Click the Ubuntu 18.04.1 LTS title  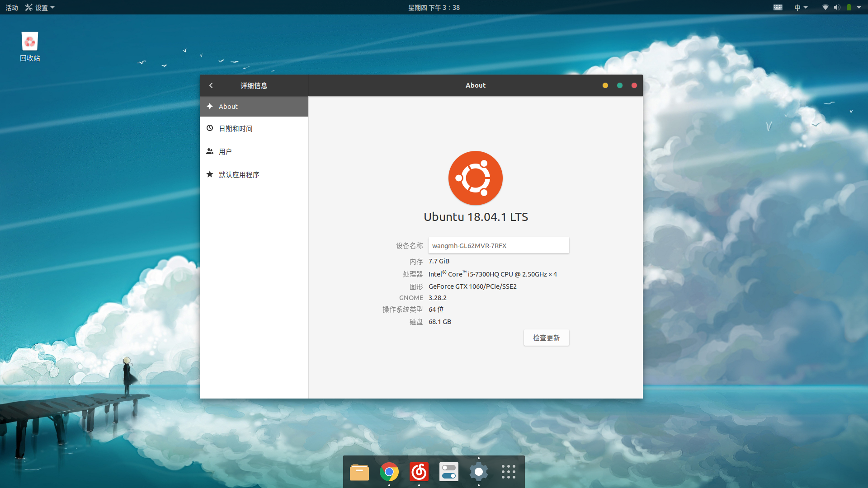[476, 217]
